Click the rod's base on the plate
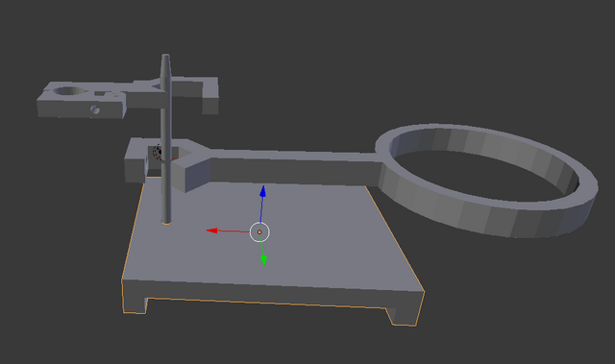This screenshot has width=615, height=364. [x=166, y=222]
